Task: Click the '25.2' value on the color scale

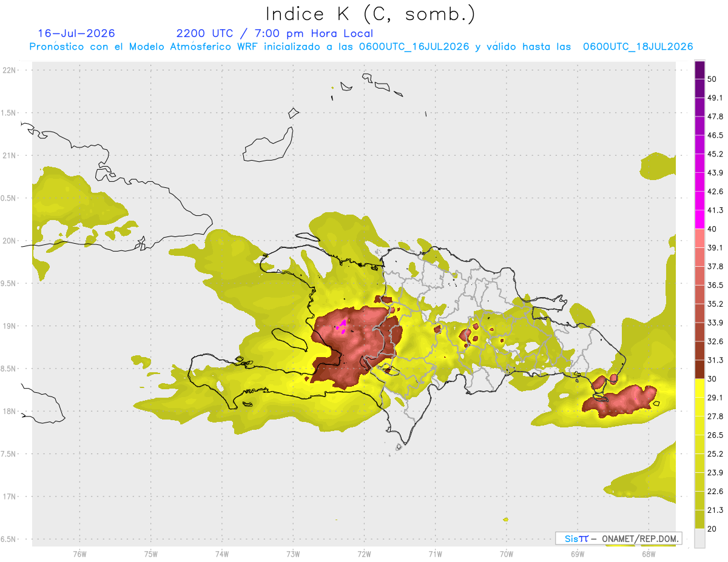Action: click(715, 454)
